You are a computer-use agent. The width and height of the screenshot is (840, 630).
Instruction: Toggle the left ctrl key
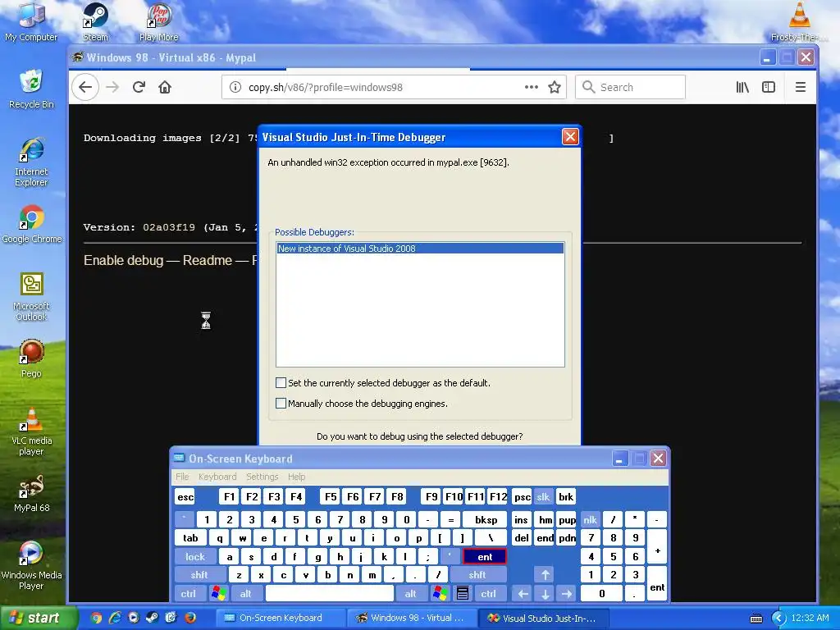click(188, 594)
